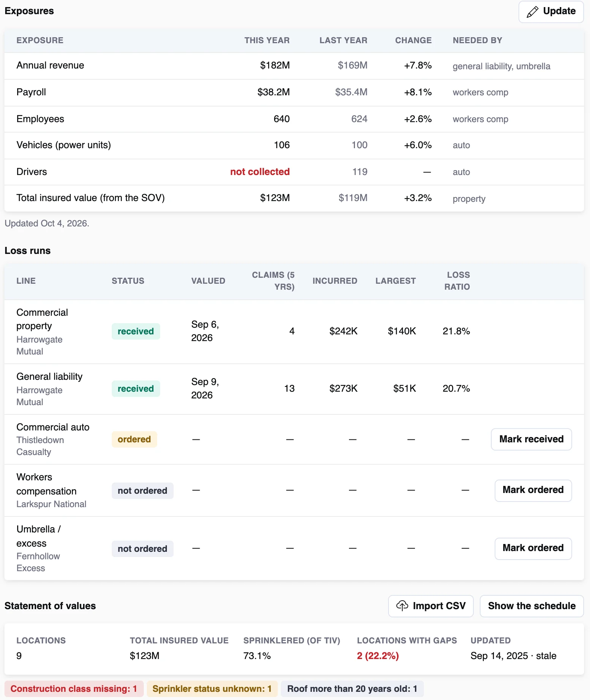Click the Payroll this-year value $38.2M
This screenshot has width=590, height=700.
coord(273,92)
